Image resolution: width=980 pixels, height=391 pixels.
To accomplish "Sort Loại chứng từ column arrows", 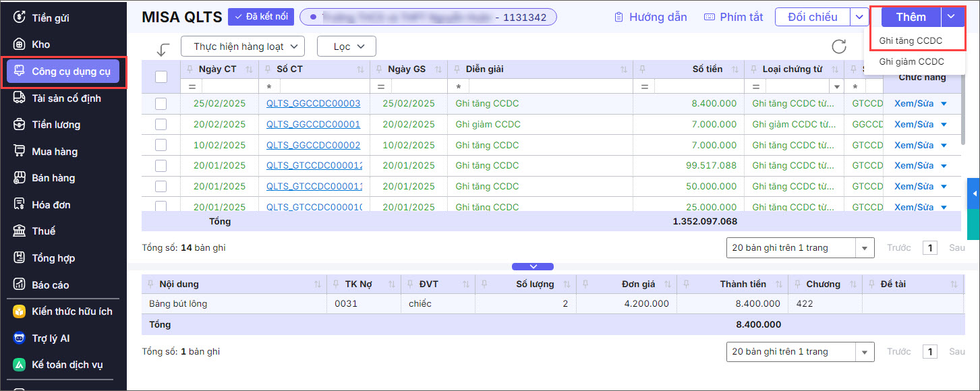I will click(x=834, y=69).
